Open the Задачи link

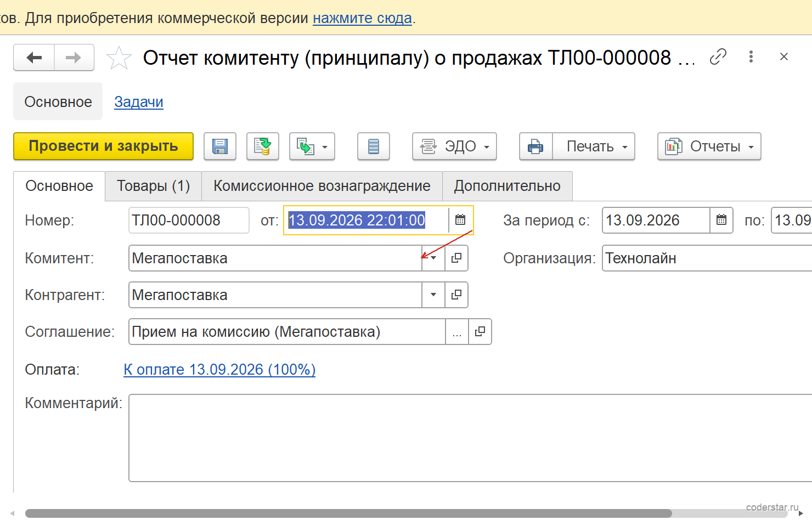[x=139, y=102]
